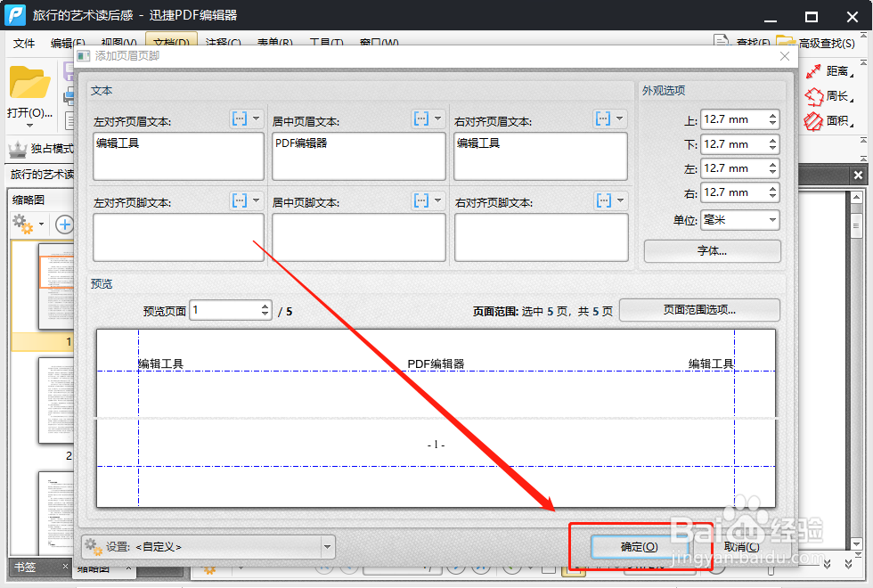Click the app logo in the title bar
The height and width of the screenshot is (588, 873).
[x=15, y=15]
